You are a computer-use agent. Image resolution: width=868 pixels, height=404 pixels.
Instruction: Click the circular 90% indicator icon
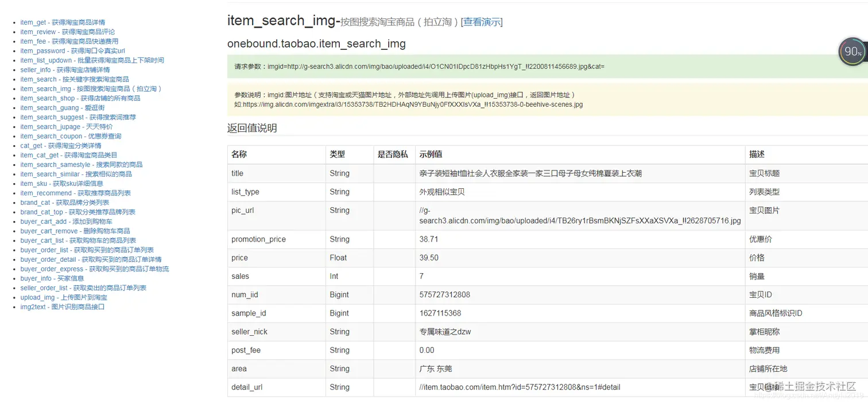point(852,51)
